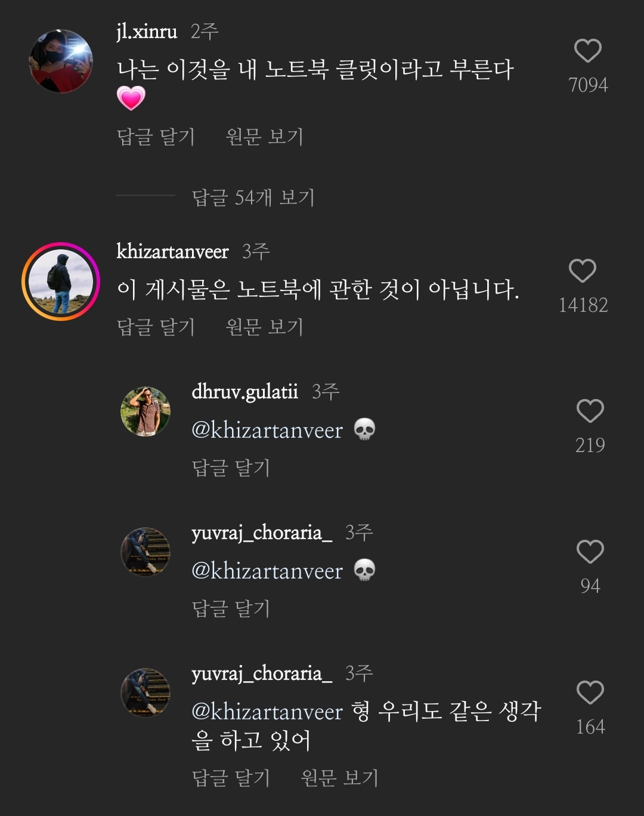Like yuvraj_choraria_'s reply with 164 likes
This screenshot has height=816, width=644.
click(590, 693)
